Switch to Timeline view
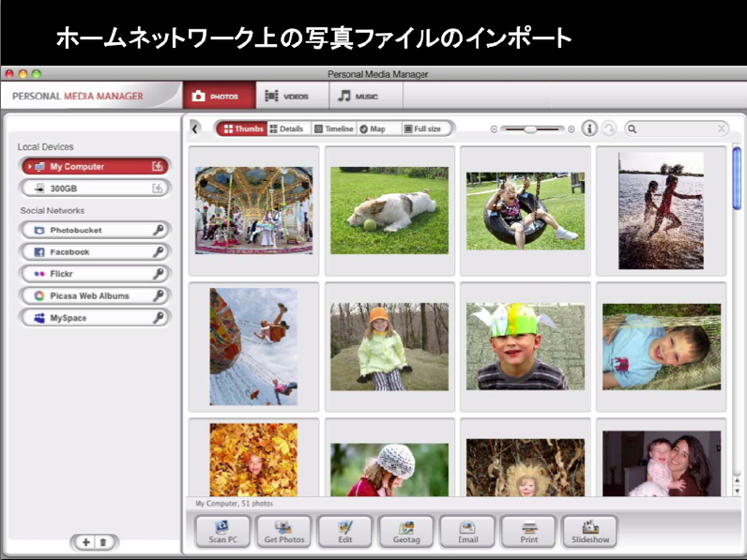Image resolution: width=747 pixels, height=560 pixels. [x=333, y=129]
